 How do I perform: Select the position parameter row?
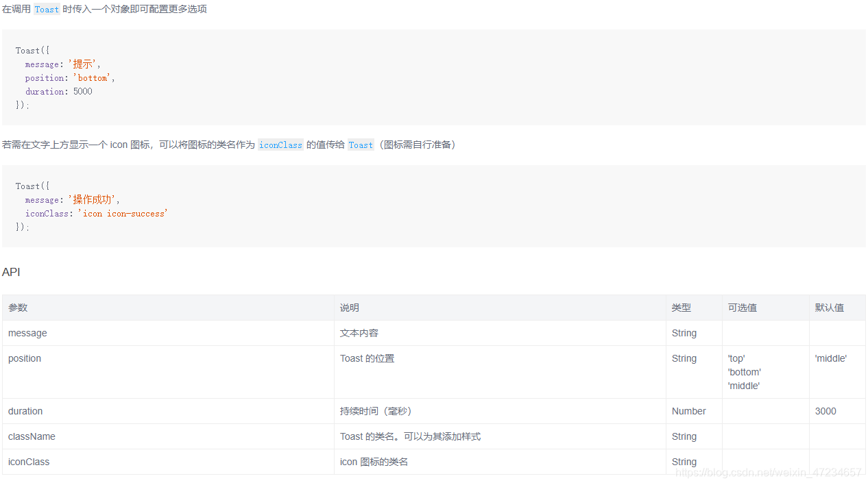point(25,358)
